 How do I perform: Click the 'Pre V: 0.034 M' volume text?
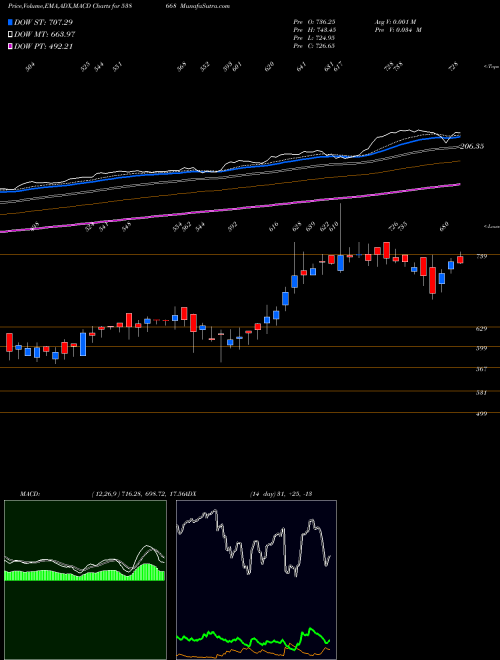398,30
